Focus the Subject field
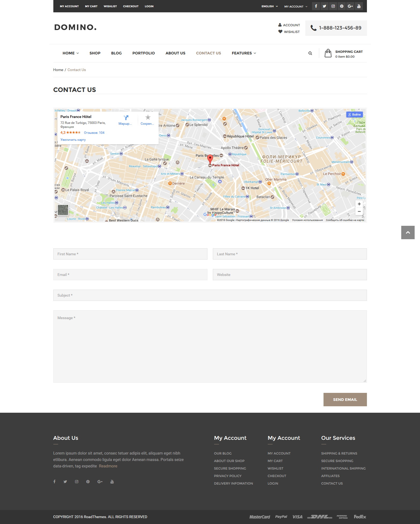The width and height of the screenshot is (420, 524). click(210, 295)
